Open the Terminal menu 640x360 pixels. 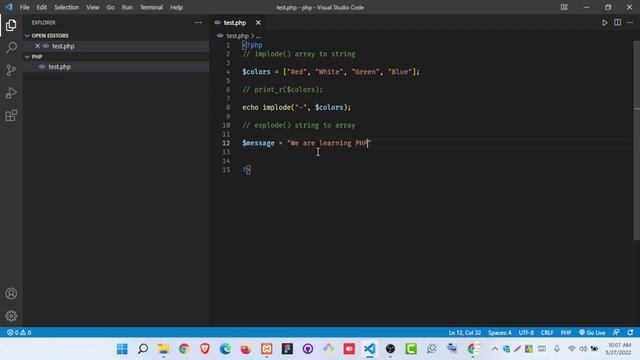click(x=151, y=7)
